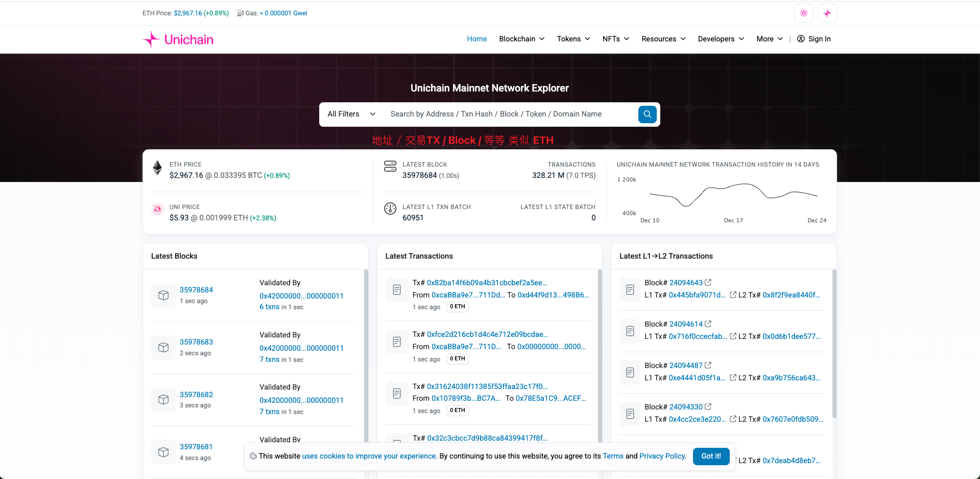Click external link icon next to Block# 24094614
This screenshot has width=980, height=479.
[708, 324]
